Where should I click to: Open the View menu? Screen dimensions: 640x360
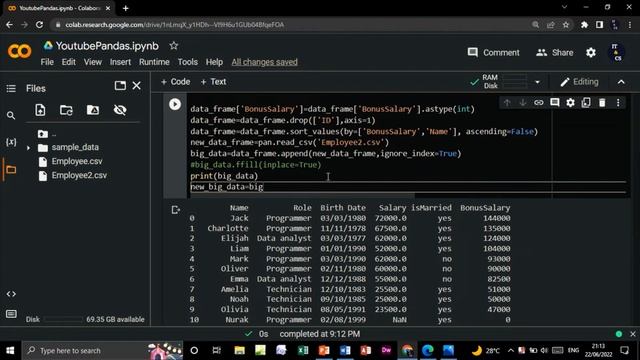(93, 62)
